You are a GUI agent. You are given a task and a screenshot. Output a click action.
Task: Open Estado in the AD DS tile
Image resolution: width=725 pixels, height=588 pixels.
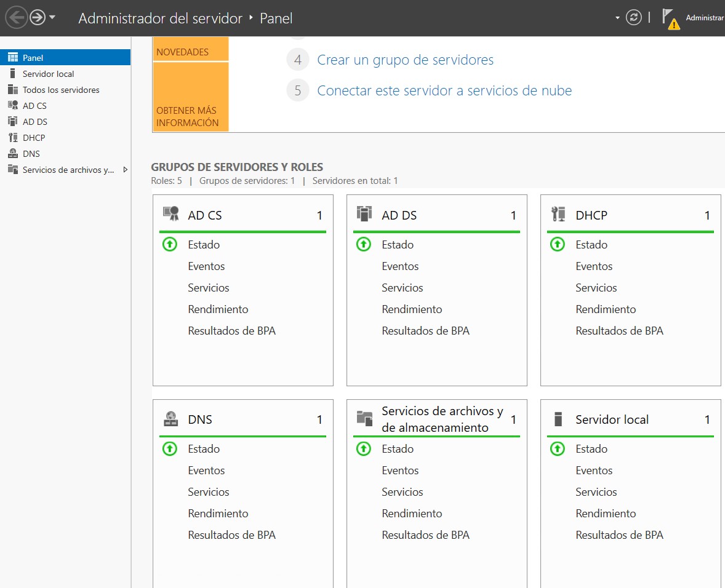[x=398, y=245]
